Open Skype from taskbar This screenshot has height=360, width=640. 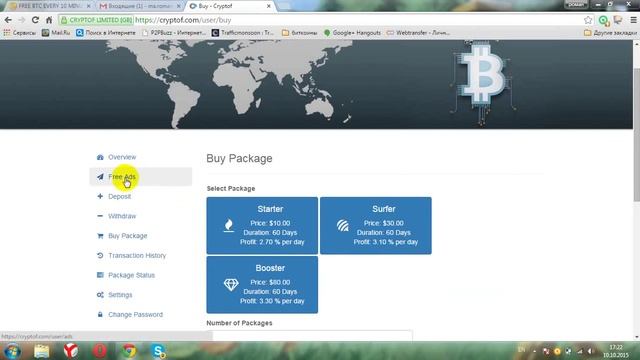pyautogui.click(x=158, y=351)
